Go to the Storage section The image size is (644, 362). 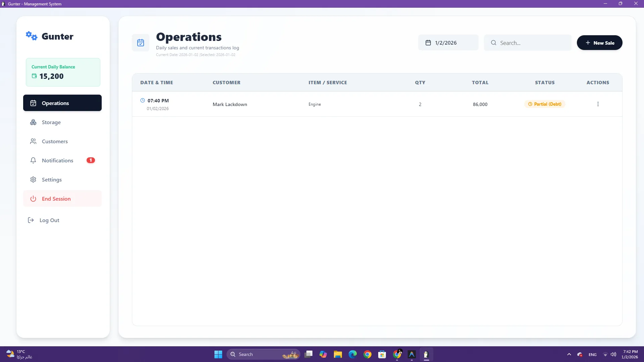point(62,122)
